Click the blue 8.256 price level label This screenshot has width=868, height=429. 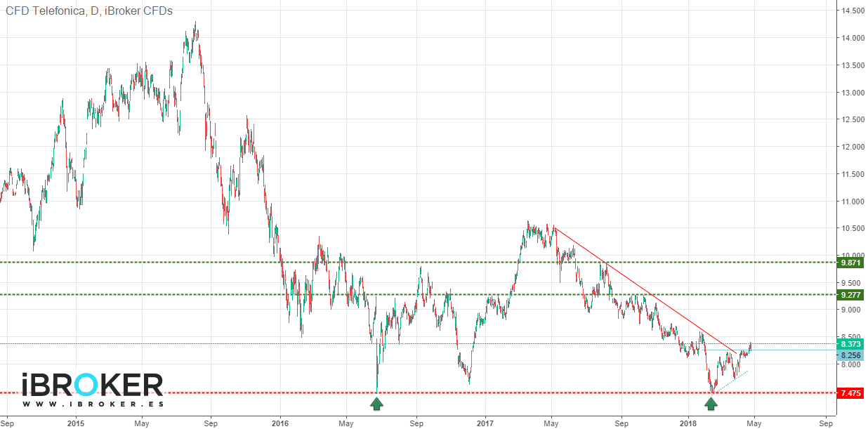tap(850, 355)
